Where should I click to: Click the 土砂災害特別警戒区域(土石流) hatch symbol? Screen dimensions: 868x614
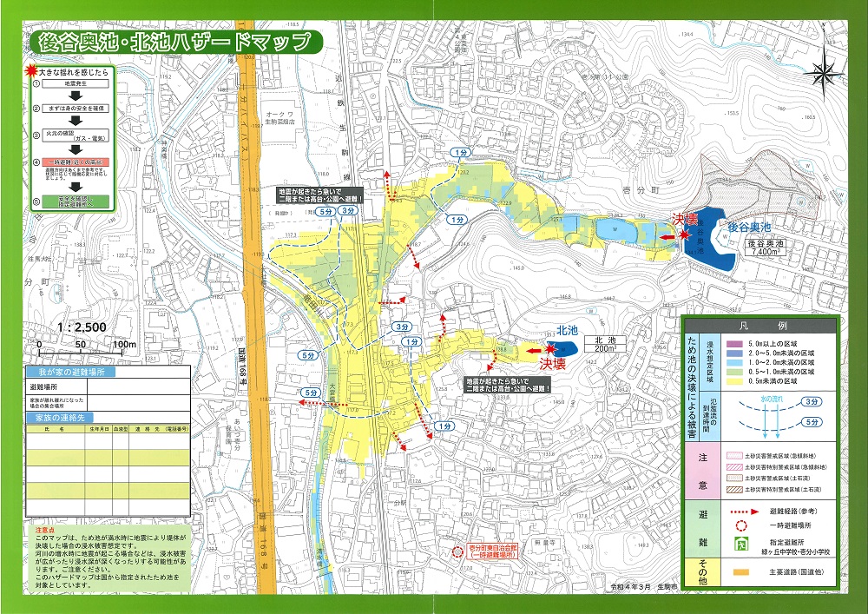point(734,490)
